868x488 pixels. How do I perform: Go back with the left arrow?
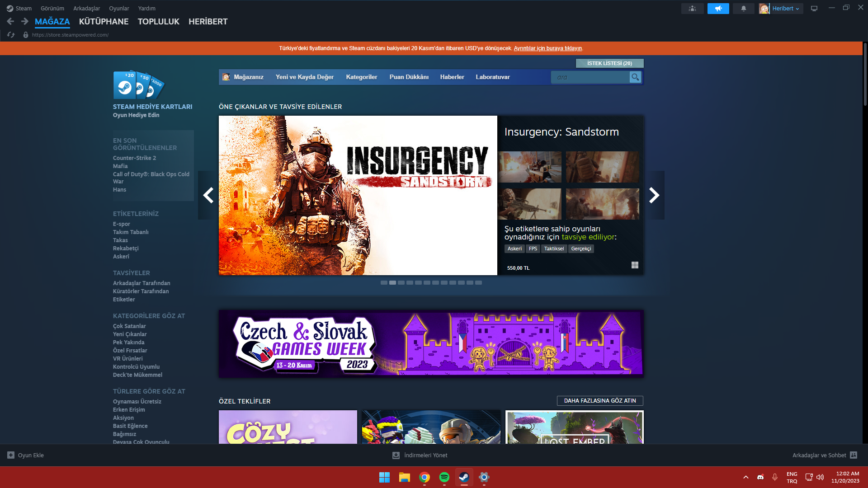[10, 21]
